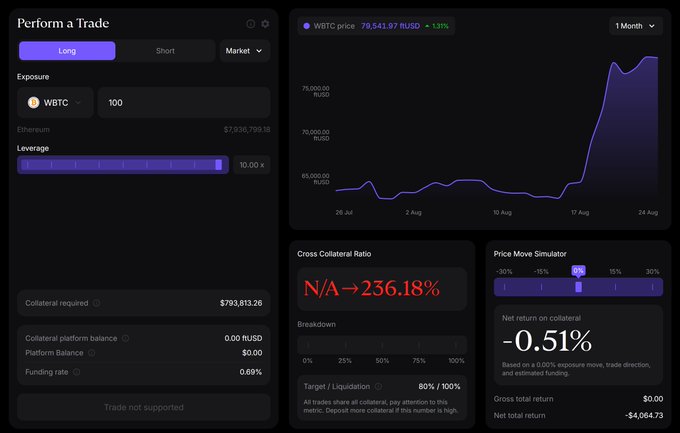680x433 pixels.
Task: Click the 26 Jul chart date label
Action: click(x=344, y=212)
